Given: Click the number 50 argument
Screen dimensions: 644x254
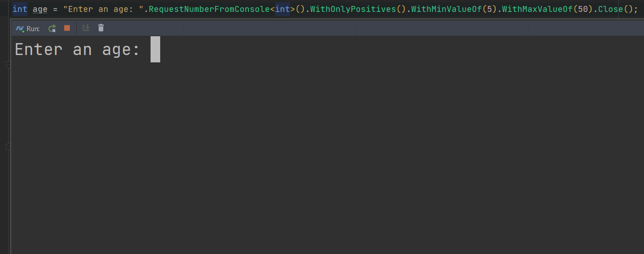Looking at the screenshot, I should (582, 9).
